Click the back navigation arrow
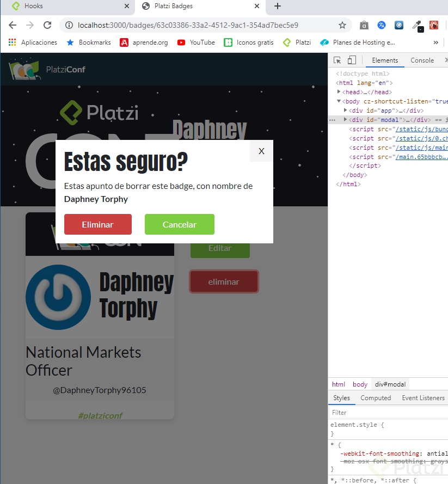 (12, 25)
